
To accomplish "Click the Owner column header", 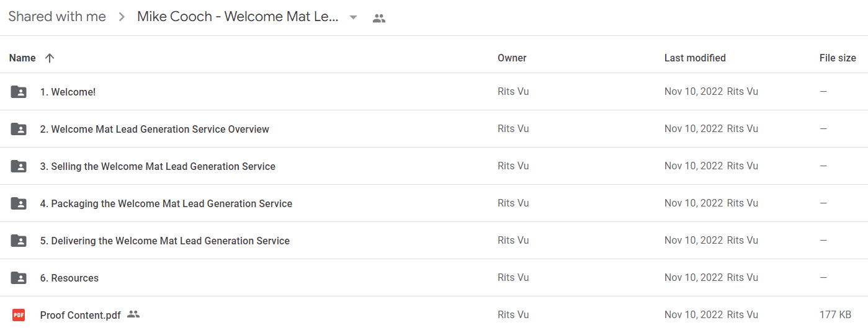I will coord(512,58).
